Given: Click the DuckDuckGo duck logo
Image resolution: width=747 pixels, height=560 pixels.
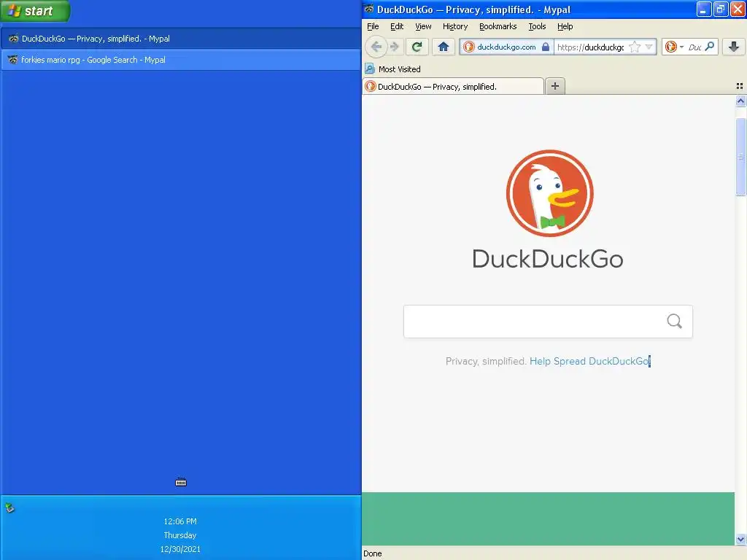Looking at the screenshot, I should 550,193.
